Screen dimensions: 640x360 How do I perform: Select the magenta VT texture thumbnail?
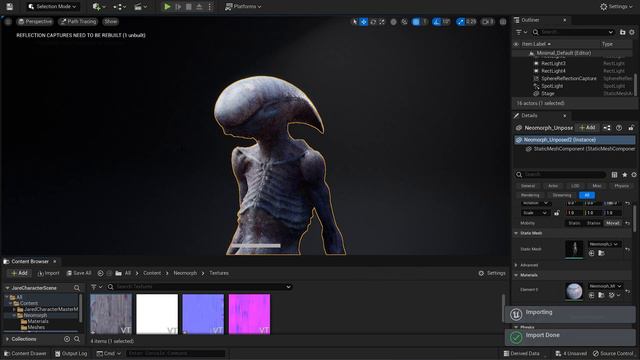pyautogui.click(x=249, y=314)
